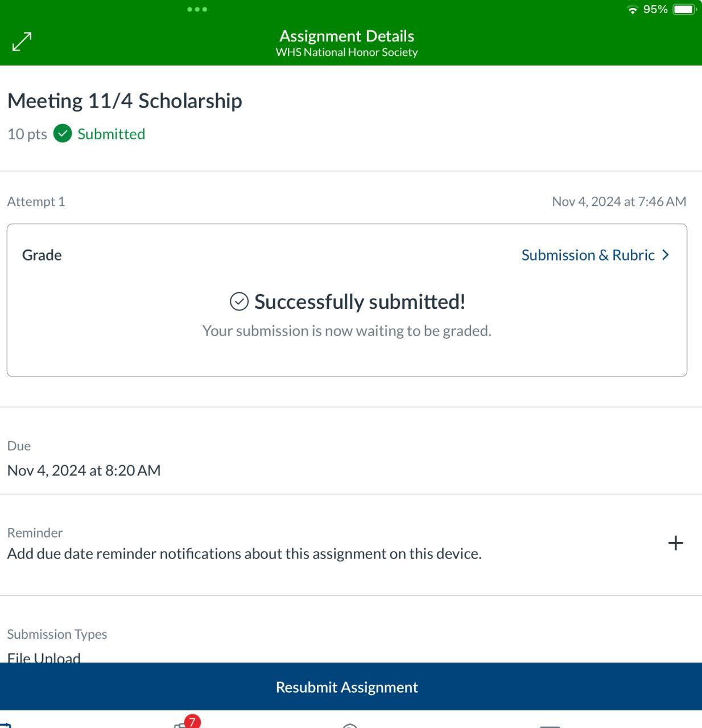Screen dimensions: 702x728
Task: Tap the fullscreen expand arrows icon
Action: click(22, 41)
